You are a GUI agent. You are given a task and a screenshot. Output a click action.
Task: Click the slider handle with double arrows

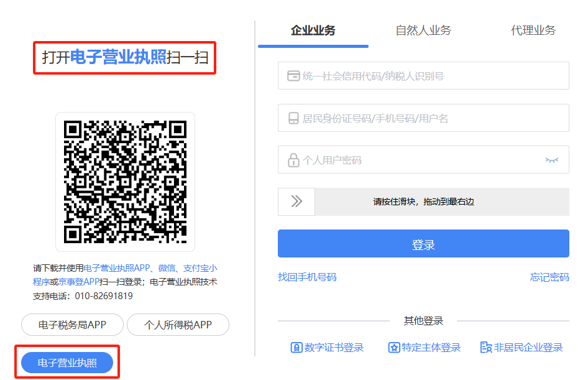pos(296,202)
